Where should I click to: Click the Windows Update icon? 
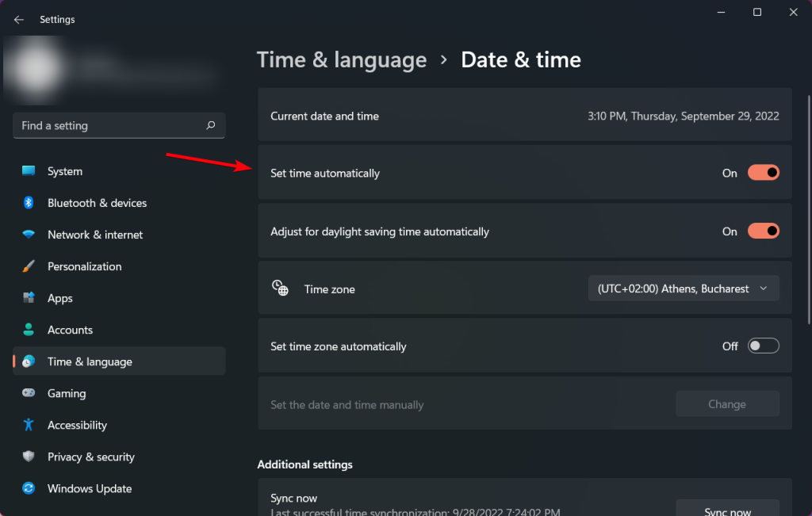pyautogui.click(x=29, y=488)
